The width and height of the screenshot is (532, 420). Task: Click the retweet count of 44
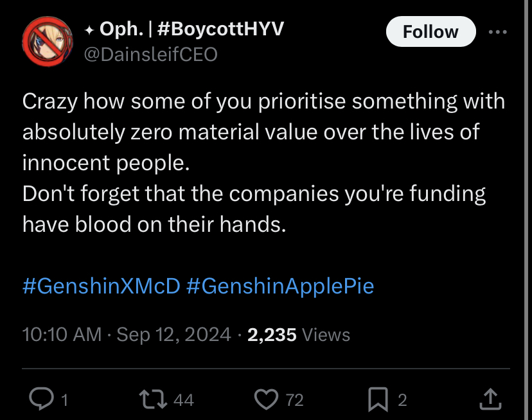[x=183, y=401]
